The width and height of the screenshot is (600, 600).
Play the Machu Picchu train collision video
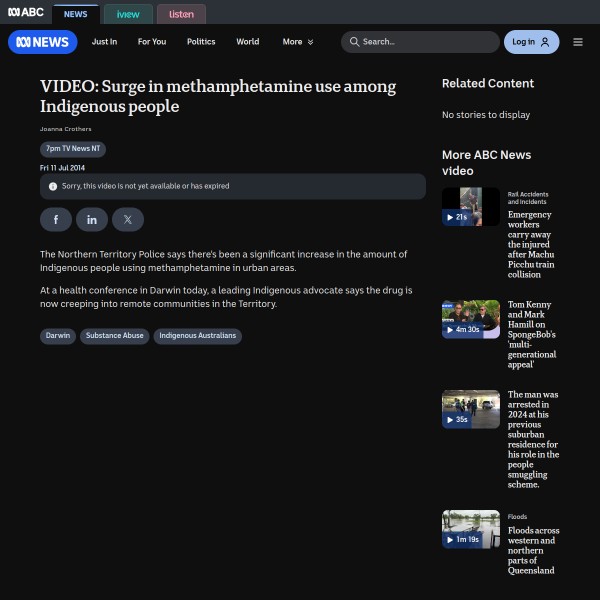click(471, 207)
